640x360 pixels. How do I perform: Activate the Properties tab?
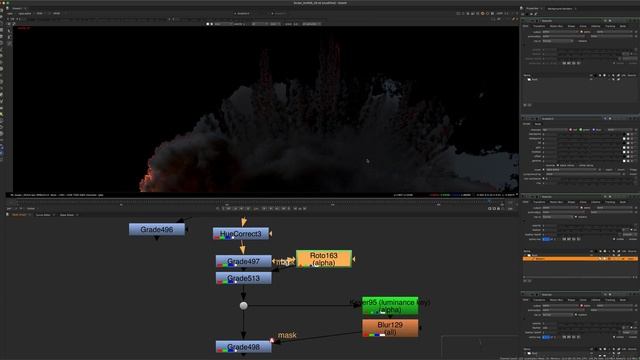coord(532,9)
